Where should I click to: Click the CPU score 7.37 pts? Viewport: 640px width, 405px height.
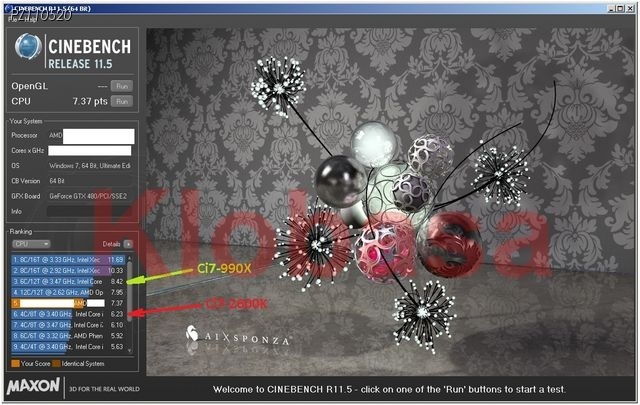point(90,101)
